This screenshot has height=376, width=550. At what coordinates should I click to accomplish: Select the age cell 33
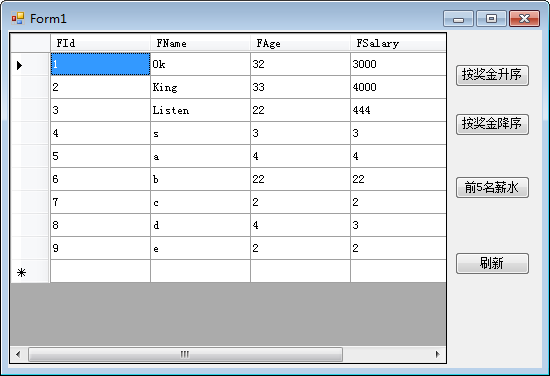301,87
